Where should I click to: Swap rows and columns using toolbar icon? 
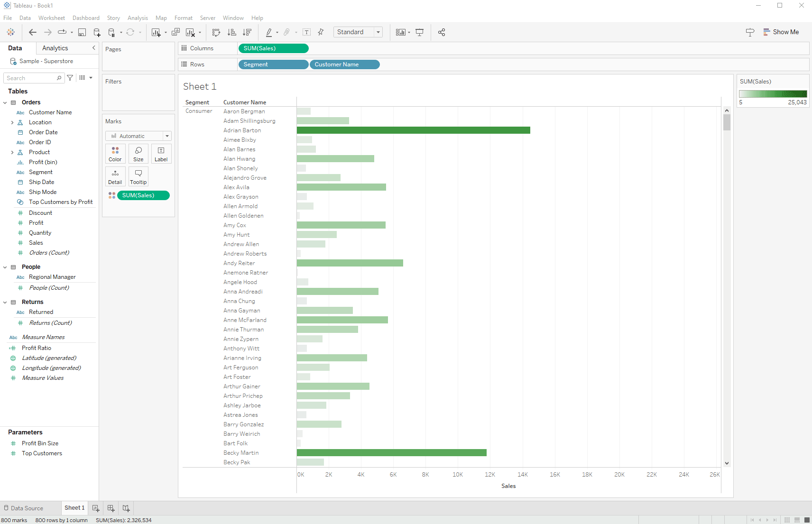(216, 32)
